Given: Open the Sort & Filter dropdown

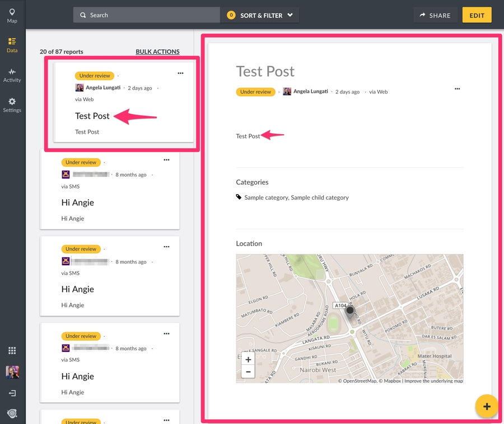Looking at the screenshot, I should point(260,15).
